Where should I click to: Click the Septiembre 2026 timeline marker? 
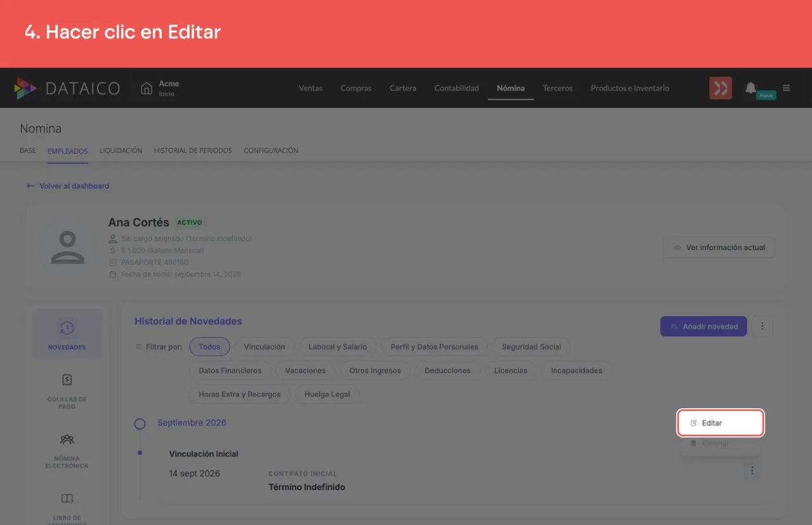point(140,423)
